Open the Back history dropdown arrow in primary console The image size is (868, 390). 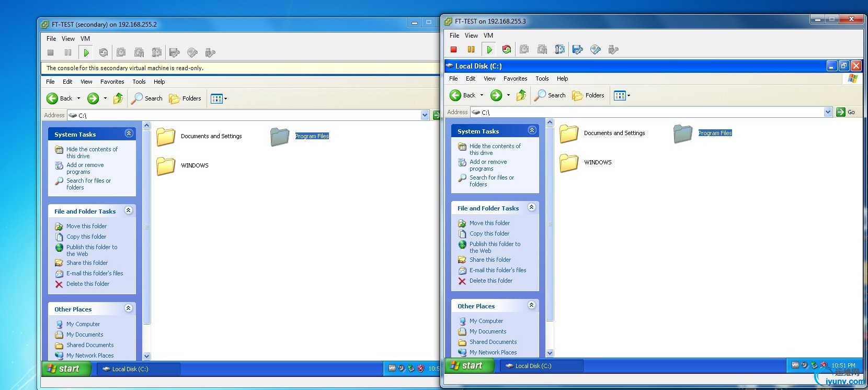482,95
